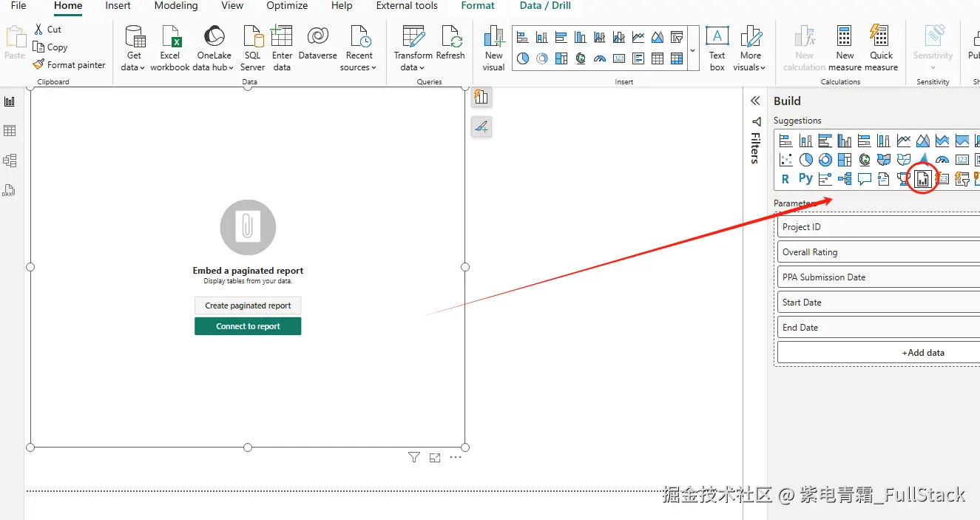Click the Create paginated report button
The image size is (980, 520).
click(248, 305)
